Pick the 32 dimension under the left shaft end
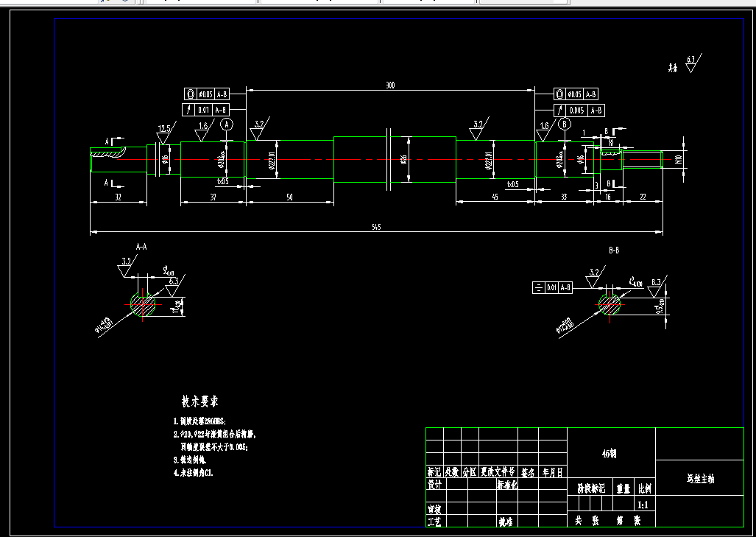The height and width of the screenshot is (537, 756). coord(118,197)
